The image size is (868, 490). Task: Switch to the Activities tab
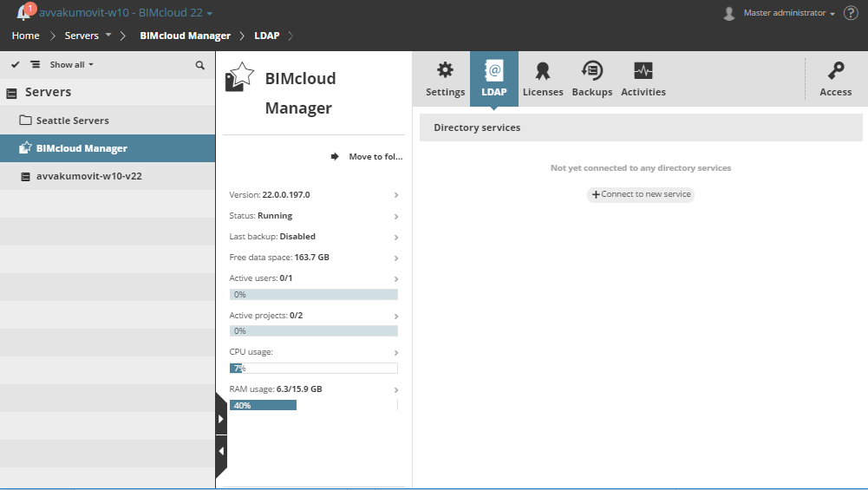point(643,79)
